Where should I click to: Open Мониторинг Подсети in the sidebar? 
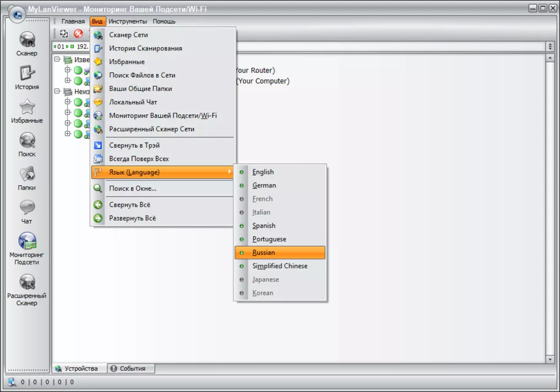click(27, 249)
